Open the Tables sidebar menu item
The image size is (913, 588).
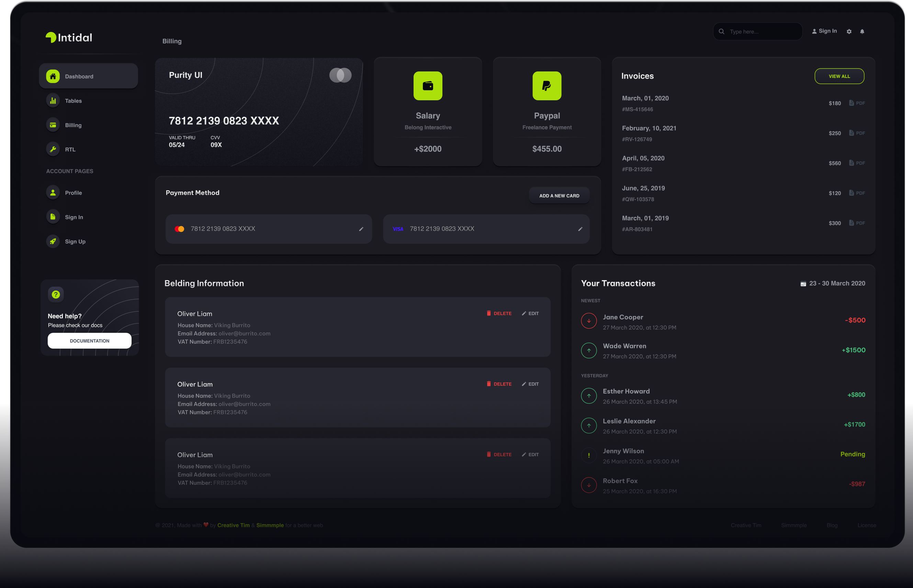pyautogui.click(x=73, y=101)
